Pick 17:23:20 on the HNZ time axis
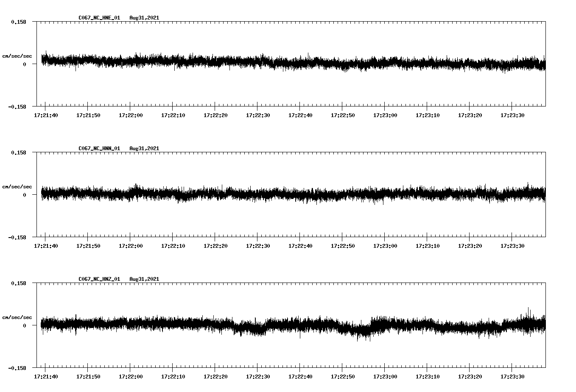This screenshot has height=392, width=576. [x=470, y=376]
